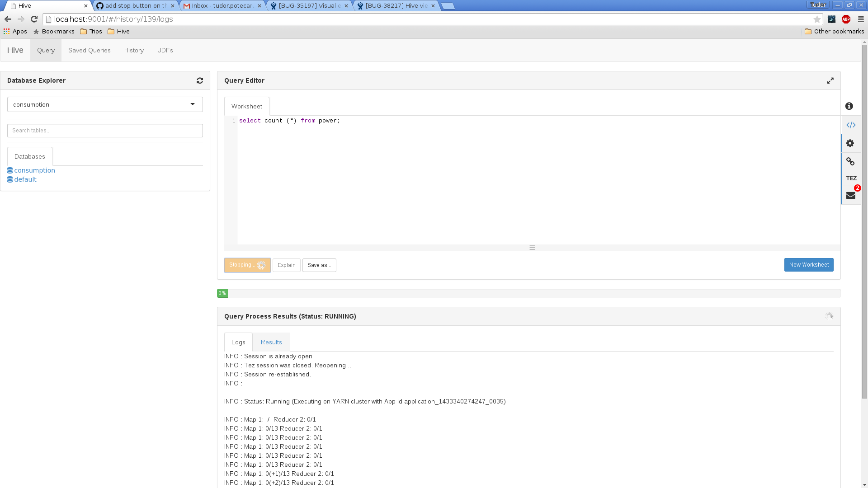This screenshot has width=868, height=488.
Task: Open the info panel icon
Action: 849,106
